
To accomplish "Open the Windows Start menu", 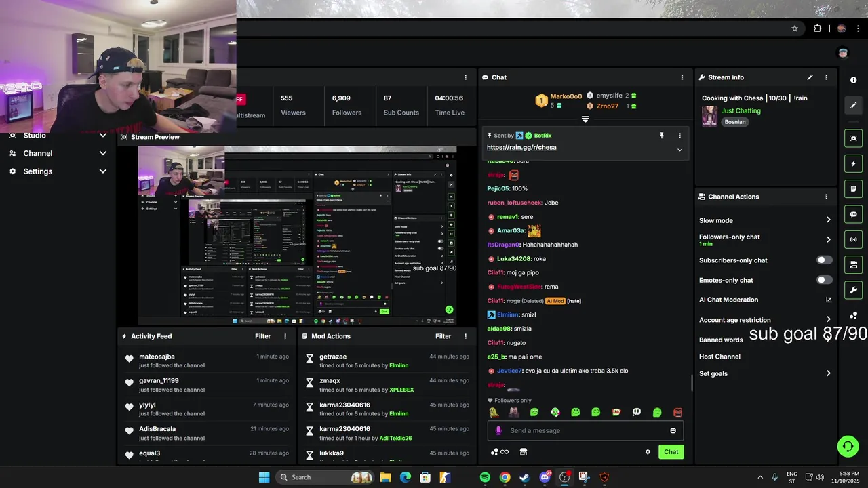I will 264,477.
